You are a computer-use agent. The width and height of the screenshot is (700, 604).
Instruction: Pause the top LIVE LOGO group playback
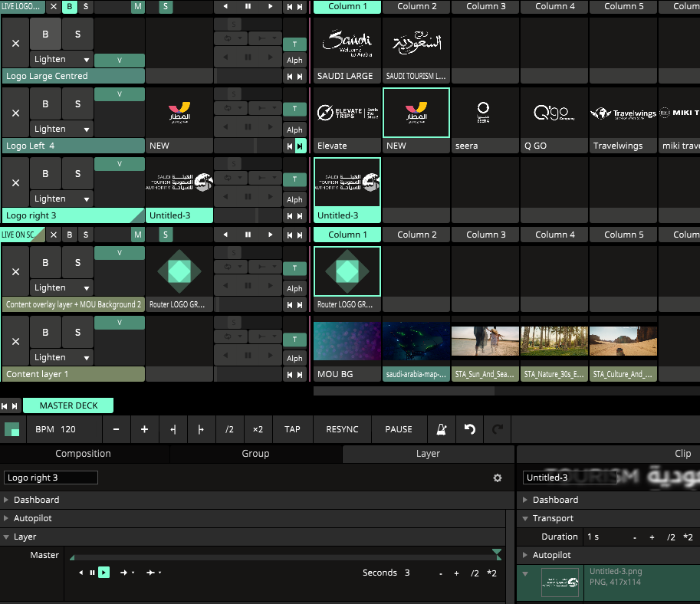[x=246, y=6]
